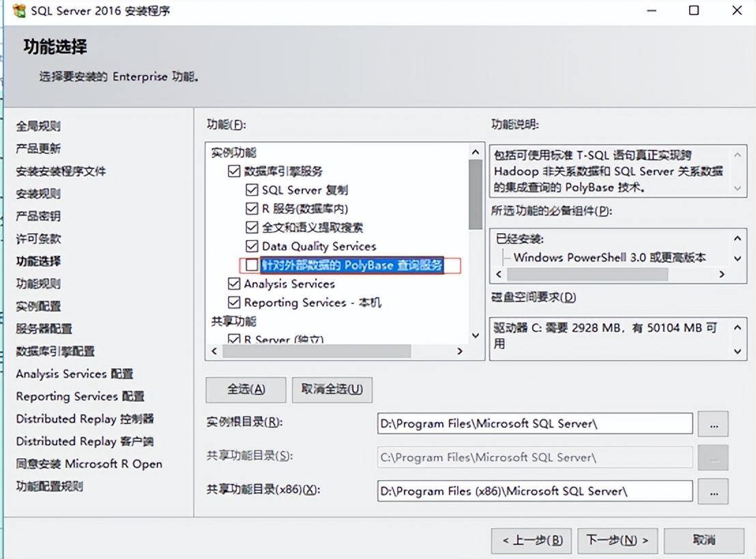Select 实例配置 step in sidebar
This screenshot has height=559, width=756.
(38, 306)
